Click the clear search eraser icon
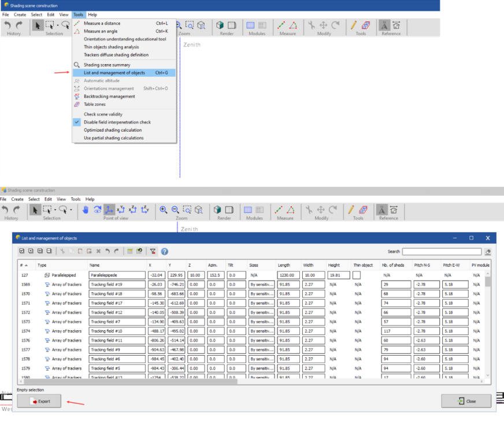The width and height of the screenshot is (504, 433). pyautogui.click(x=488, y=252)
